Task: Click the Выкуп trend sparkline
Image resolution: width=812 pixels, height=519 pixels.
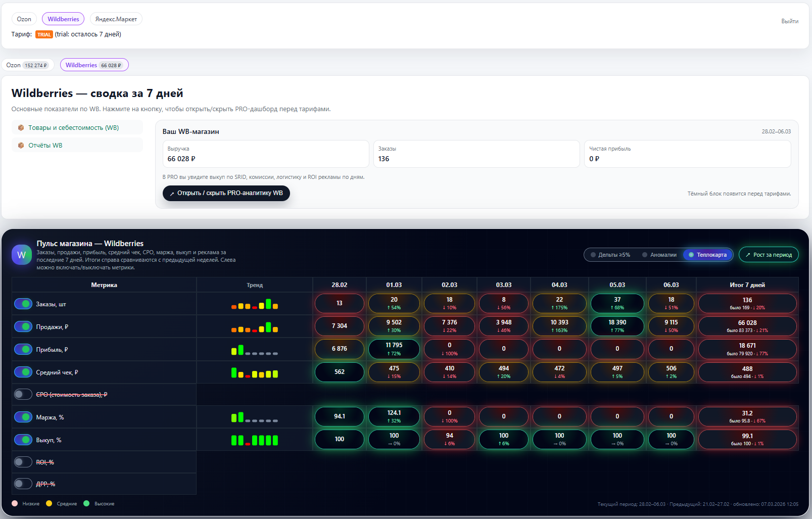Action: click(x=255, y=440)
